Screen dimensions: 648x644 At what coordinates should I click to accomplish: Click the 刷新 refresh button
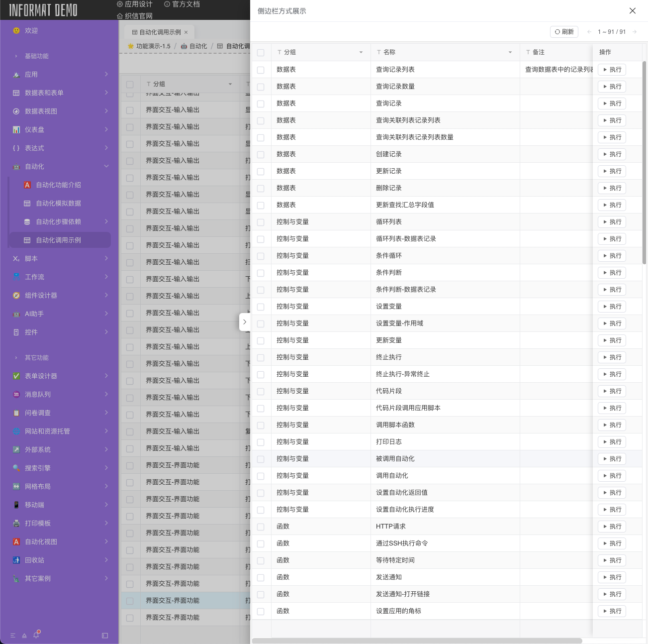pyautogui.click(x=564, y=32)
